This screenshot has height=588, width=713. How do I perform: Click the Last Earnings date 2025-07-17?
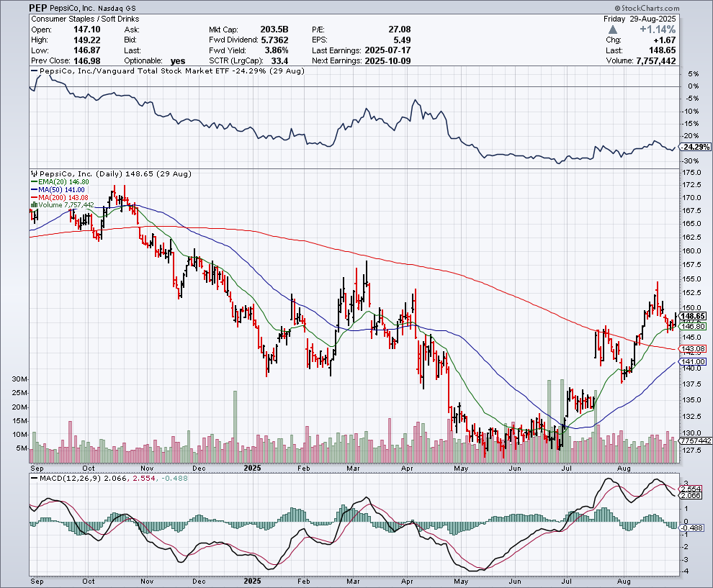point(388,50)
